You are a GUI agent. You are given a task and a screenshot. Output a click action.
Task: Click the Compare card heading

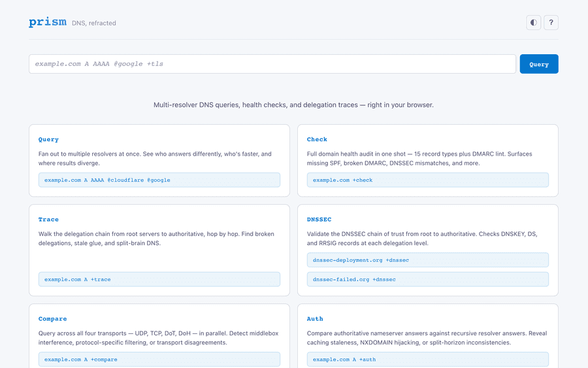click(x=52, y=319)
